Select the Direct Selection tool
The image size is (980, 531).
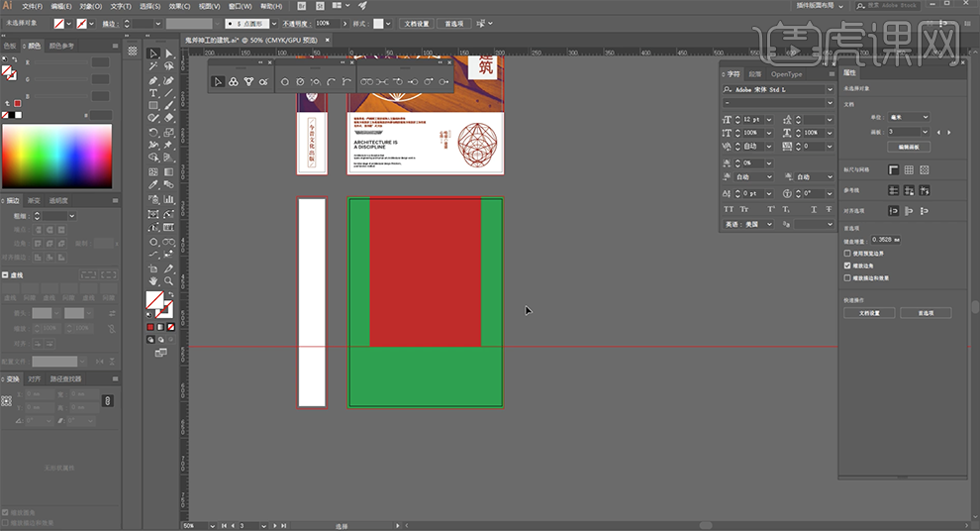coord(169,54)
